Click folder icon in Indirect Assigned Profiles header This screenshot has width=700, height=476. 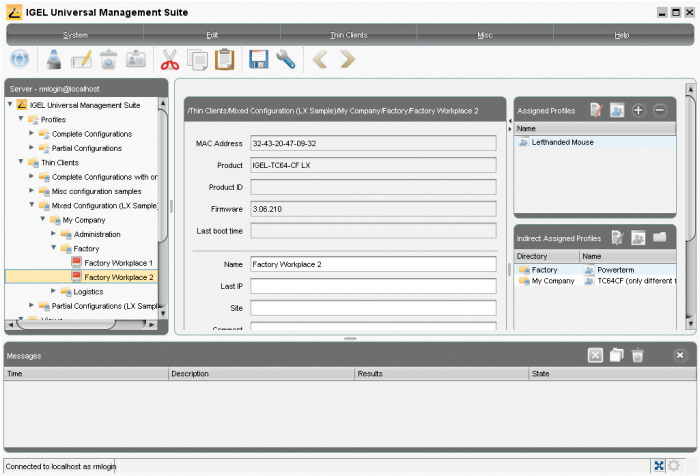(660, 237)
